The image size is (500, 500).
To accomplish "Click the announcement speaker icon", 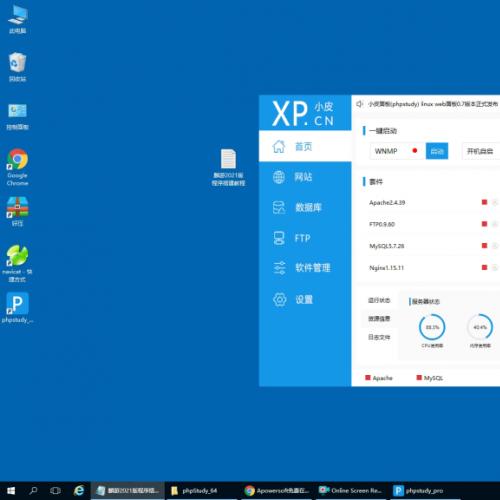I will click(x=359, y=104).
